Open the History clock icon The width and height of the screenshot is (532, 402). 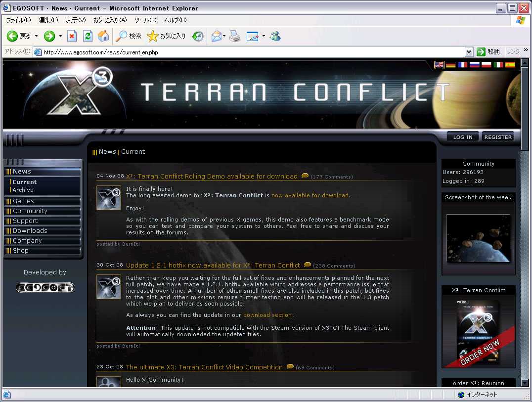(x=198, y=36)
